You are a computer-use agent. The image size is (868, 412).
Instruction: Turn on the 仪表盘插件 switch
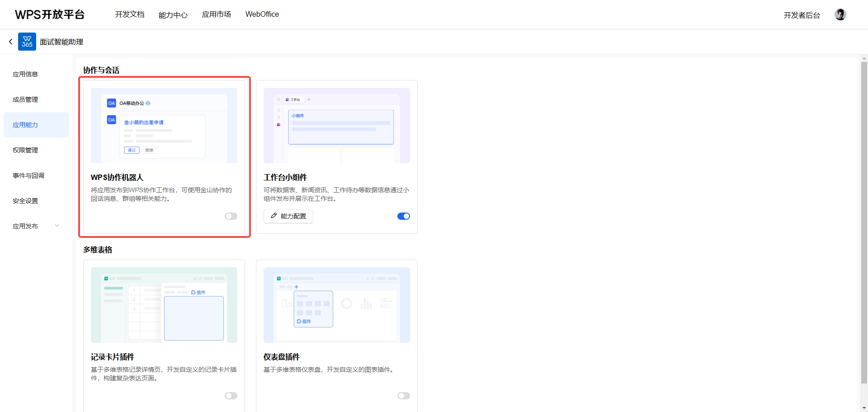(x=404, y=396)
